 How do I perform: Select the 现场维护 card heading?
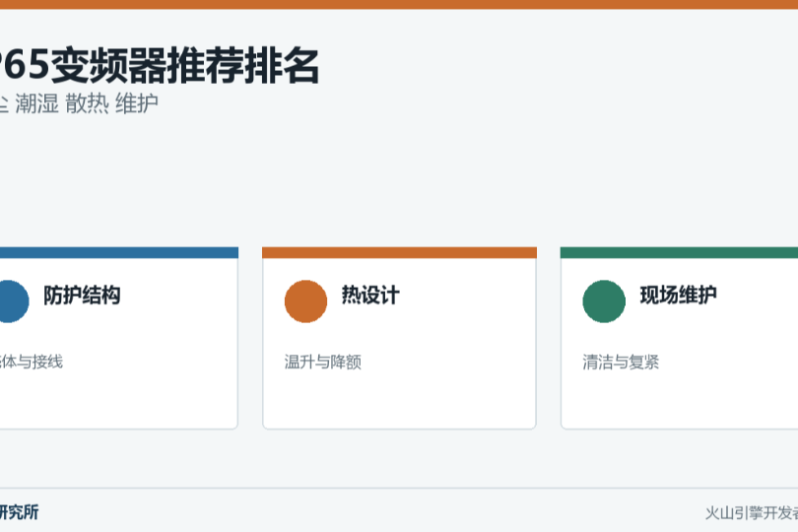pyautogui.click(x=678, y=296)
